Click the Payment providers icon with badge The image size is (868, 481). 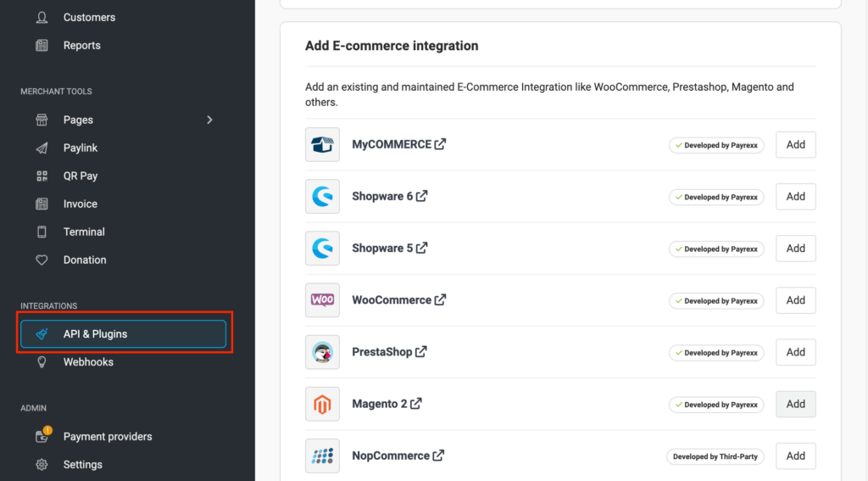[42, 435]
